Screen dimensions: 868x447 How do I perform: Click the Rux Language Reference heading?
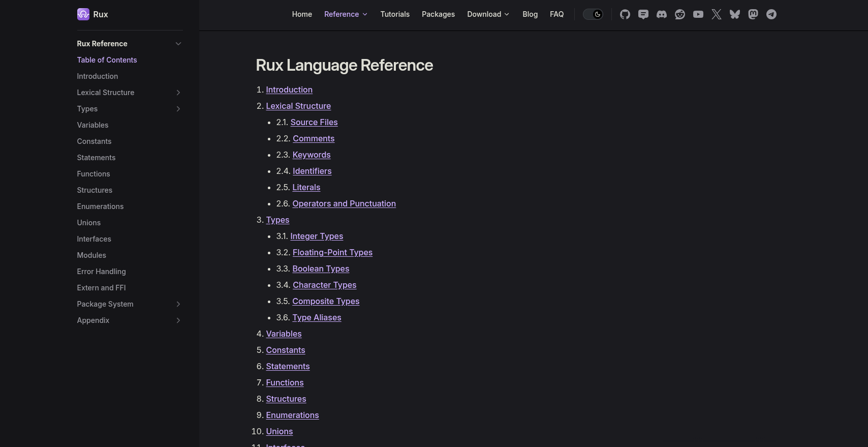[345, 65]
